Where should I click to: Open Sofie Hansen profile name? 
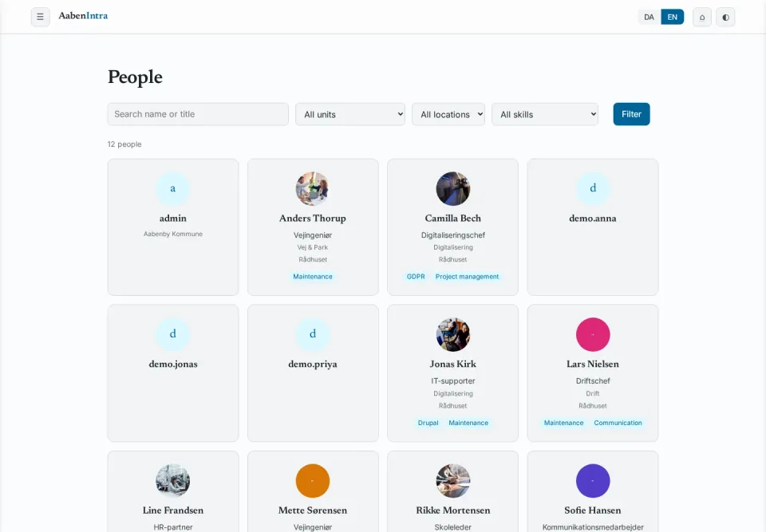pyautogui.click(x=593, y=510)
